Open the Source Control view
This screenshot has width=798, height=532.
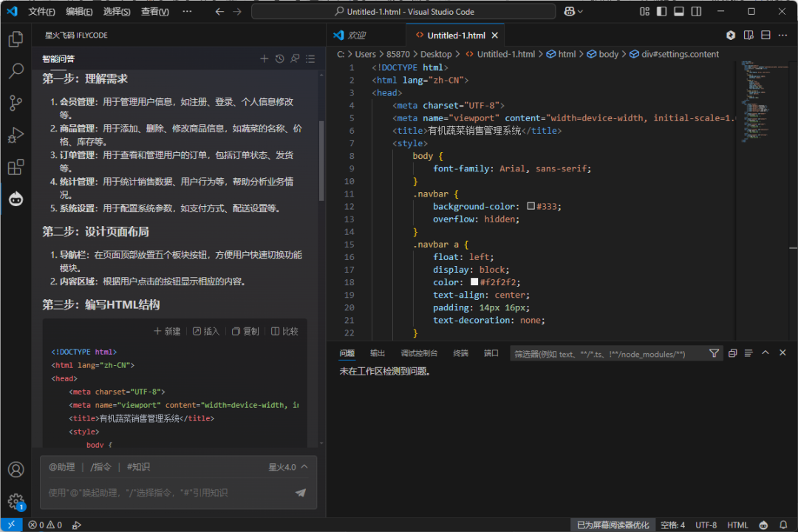(16, 103)
